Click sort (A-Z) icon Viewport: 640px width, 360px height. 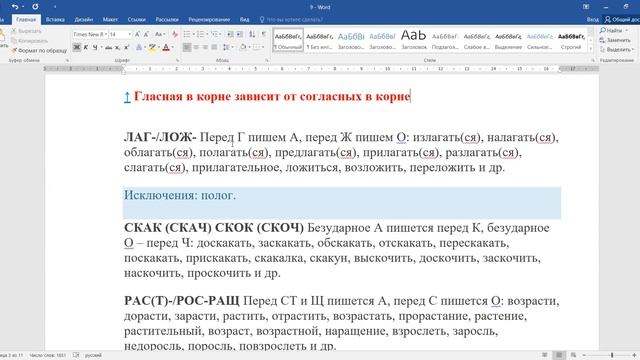point(252,34)
